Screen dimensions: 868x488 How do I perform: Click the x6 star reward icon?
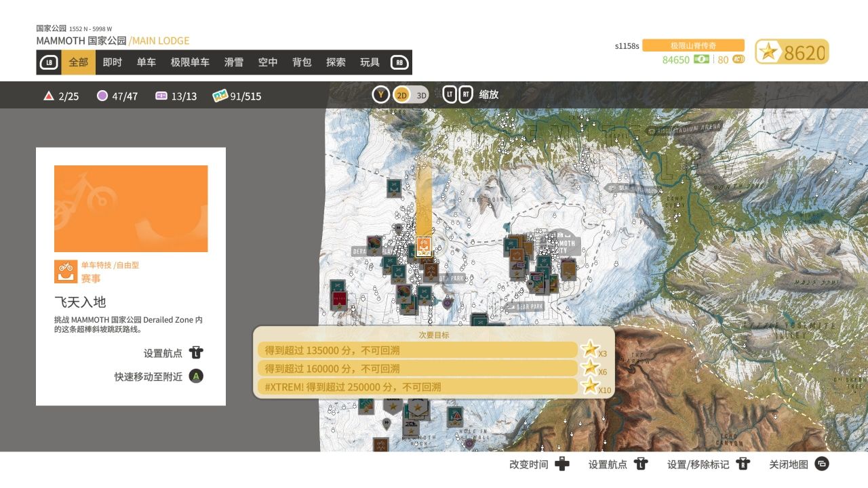pyautogui.click(x=591, y=368)
